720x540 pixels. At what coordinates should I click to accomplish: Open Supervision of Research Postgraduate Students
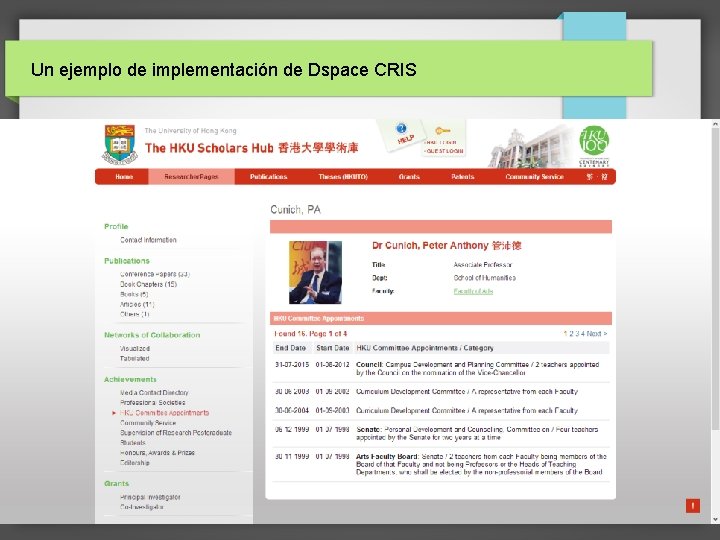176,438
